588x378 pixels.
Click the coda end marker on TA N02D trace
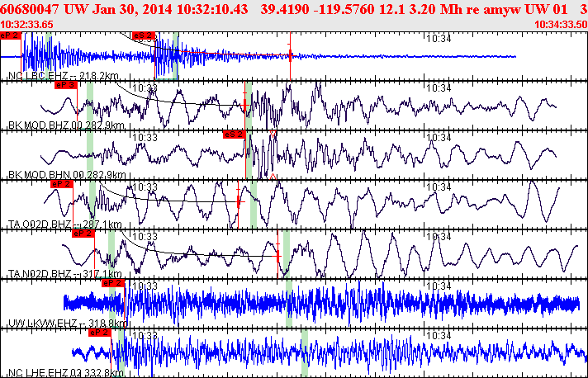click(x=277, y=256)
